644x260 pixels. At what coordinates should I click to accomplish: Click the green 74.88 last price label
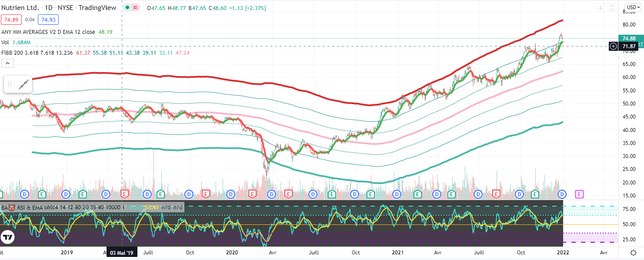tap(629, 38)
